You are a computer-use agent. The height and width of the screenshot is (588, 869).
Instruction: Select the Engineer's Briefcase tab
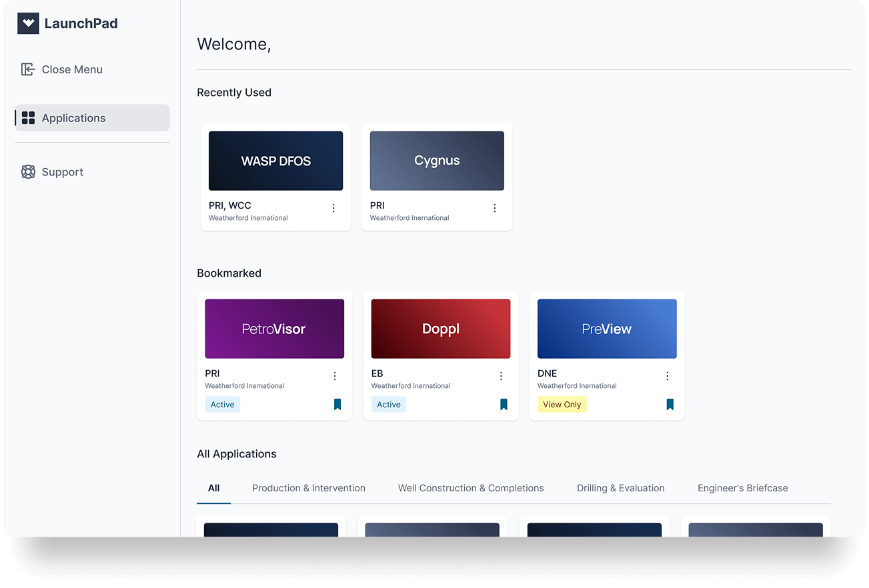click(742, 488)
